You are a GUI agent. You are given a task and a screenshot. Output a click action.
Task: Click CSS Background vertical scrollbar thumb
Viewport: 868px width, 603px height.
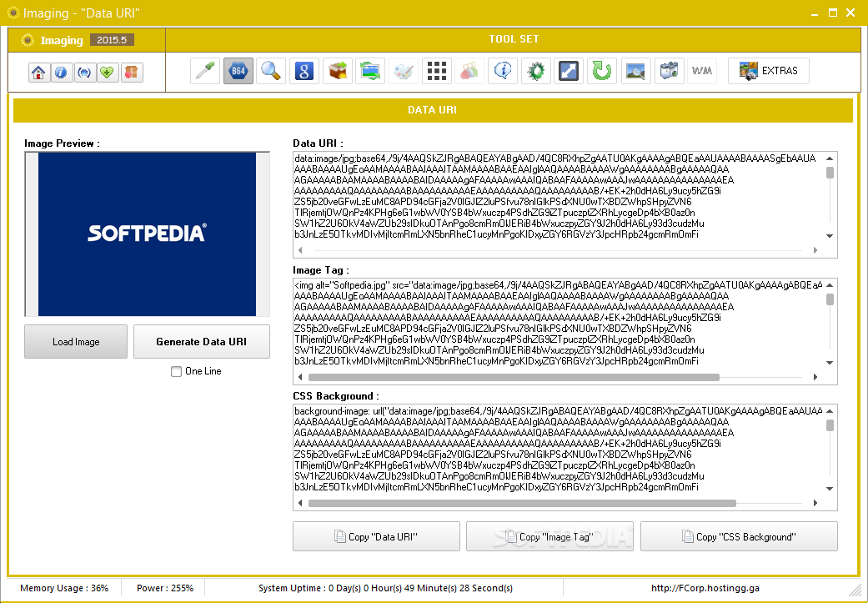click(x=830, y=425)
